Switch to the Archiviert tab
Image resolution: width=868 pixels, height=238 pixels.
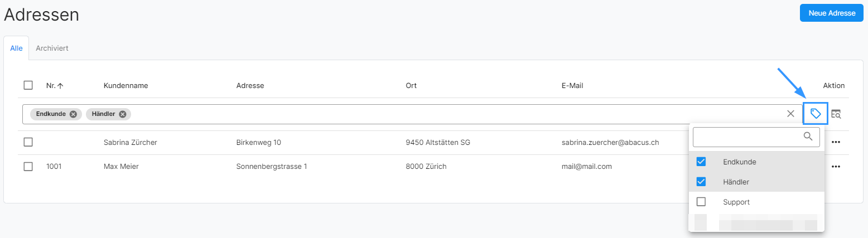point(52,48)
